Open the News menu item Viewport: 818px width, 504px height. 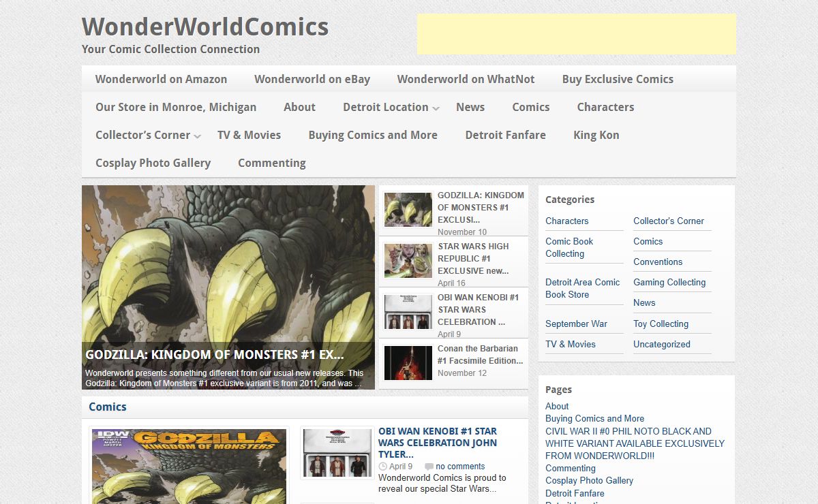[470, 107]
